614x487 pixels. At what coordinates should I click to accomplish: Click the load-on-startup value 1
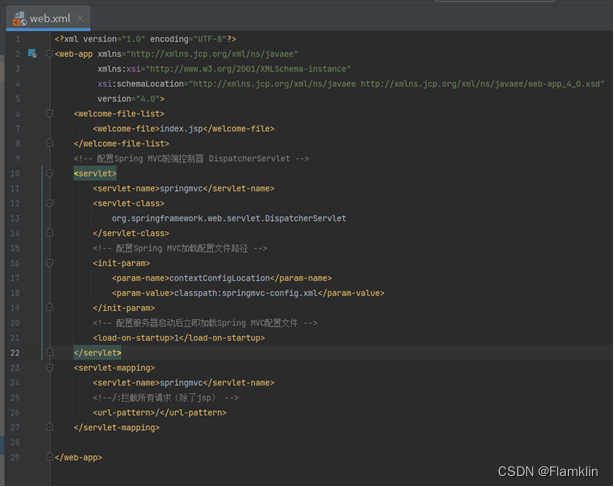click(177, 338)
